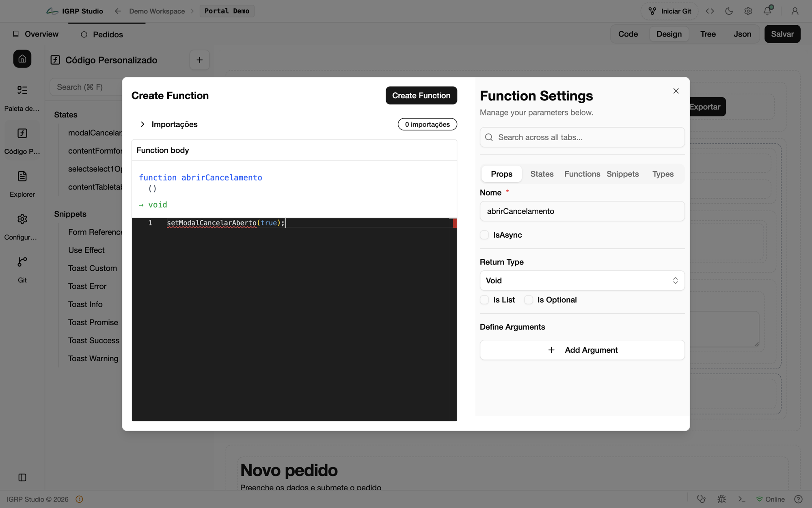Collapse the sidebar panel toggle icon
Screen dimensions: 812x508
pos(22,478)
